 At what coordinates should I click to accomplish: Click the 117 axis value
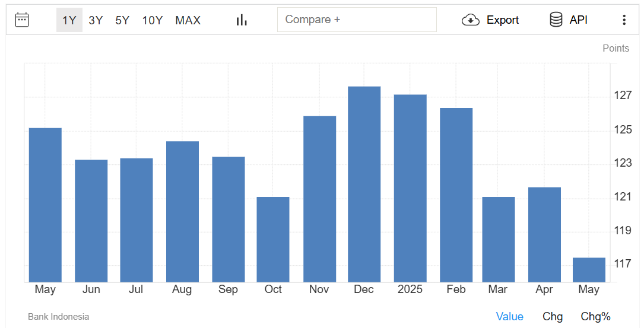point(623,264)
